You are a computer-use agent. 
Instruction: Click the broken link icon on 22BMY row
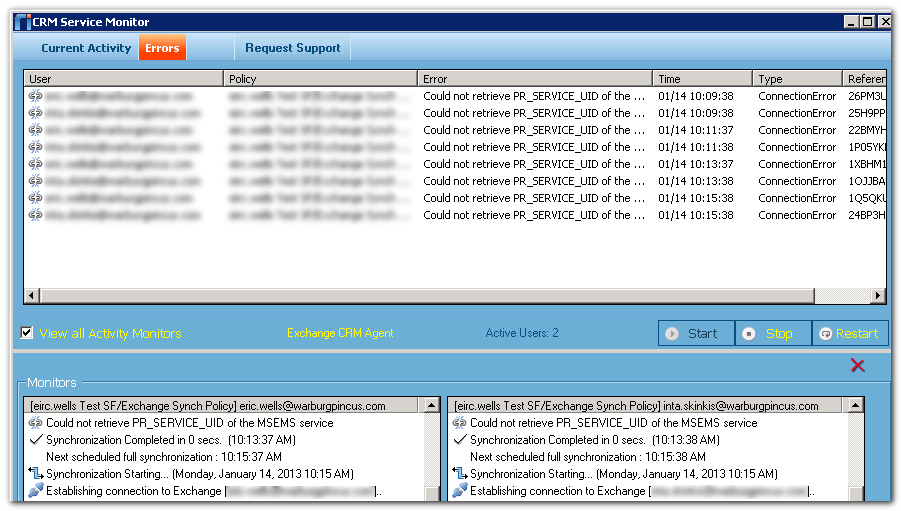(35, 130)
